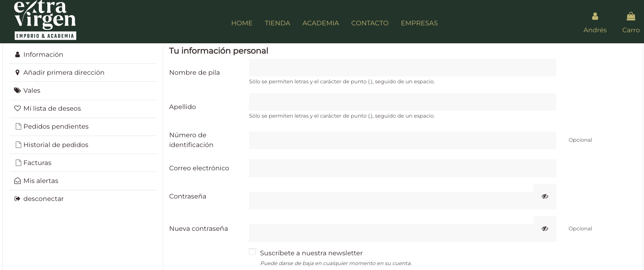Open the Vales sidebar link

[83, 90]
